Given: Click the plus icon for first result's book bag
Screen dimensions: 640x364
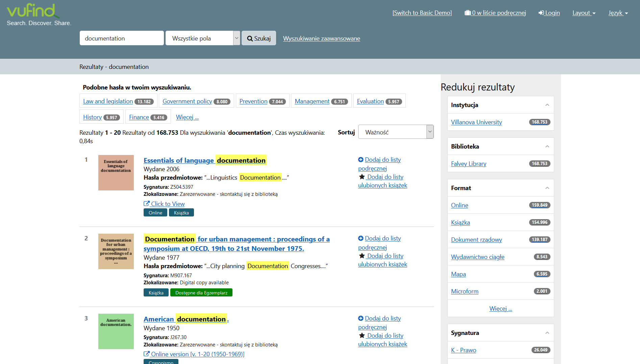Looking at the screenshot, I should (x=361, y=160).
